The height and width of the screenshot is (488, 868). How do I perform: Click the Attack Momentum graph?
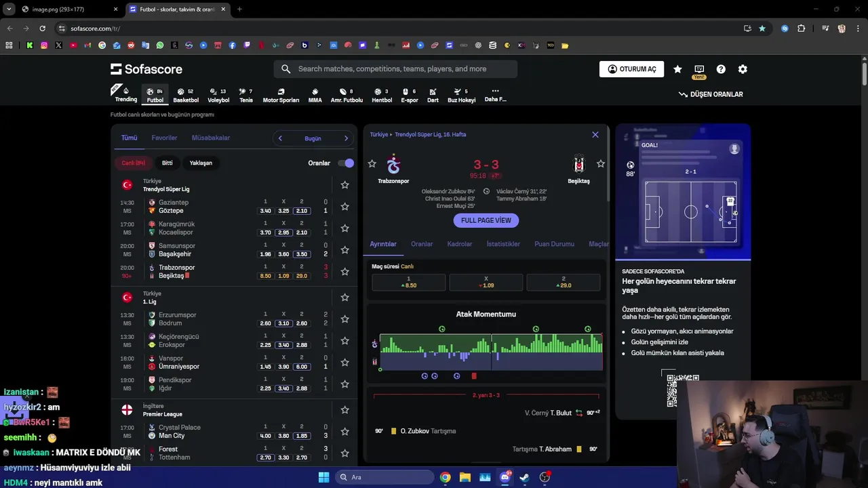pos(491,352)
